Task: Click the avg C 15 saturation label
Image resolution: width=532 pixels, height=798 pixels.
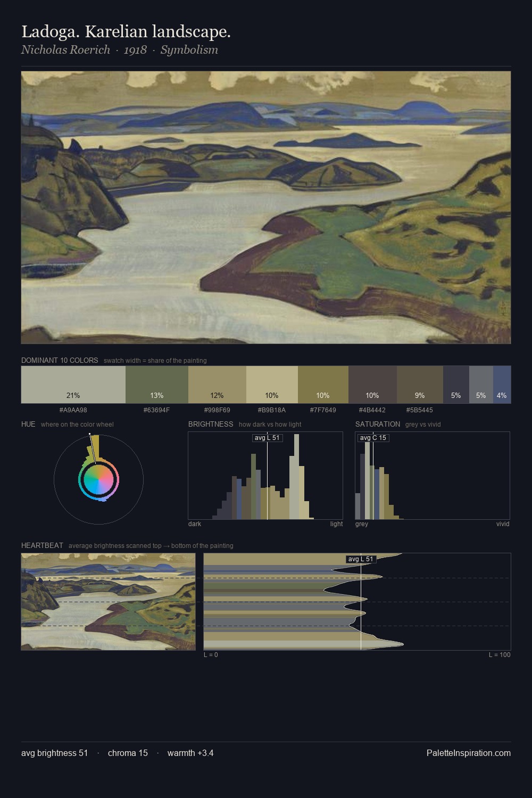Action: pyautogui.click(x=373, y=438)
